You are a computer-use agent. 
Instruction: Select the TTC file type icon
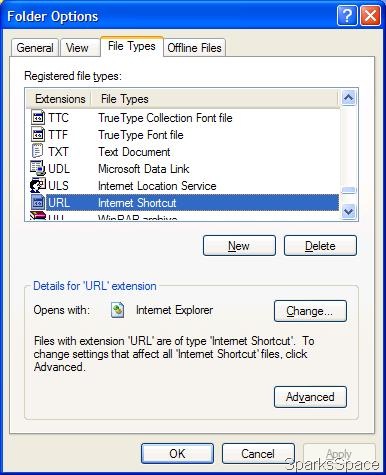click(38, 118)
